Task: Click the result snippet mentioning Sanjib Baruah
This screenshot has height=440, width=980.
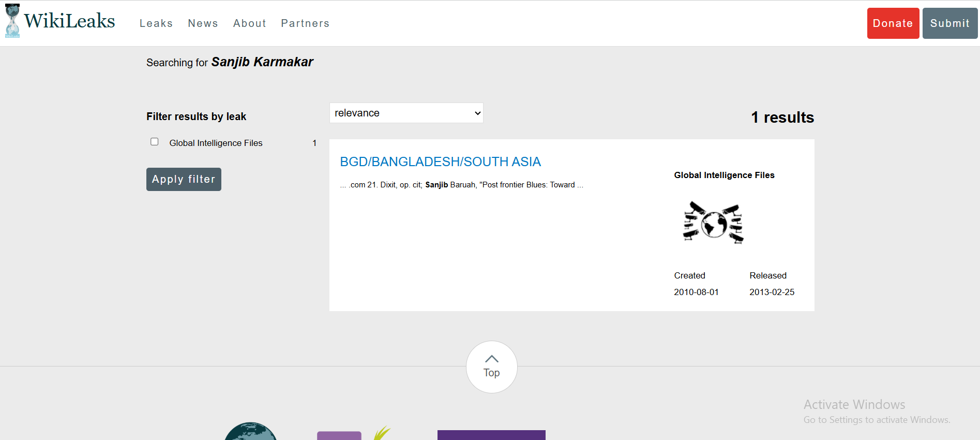Action: (x=461, y=185)
